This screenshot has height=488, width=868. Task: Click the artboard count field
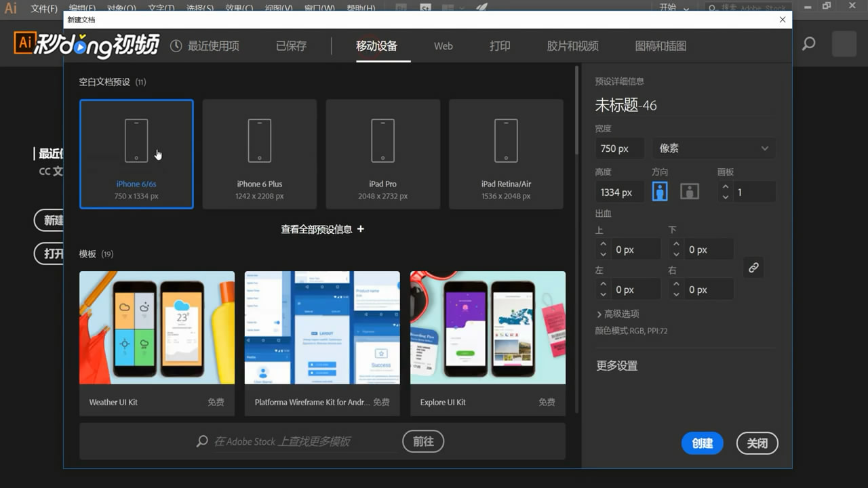[x=753, y=192]
